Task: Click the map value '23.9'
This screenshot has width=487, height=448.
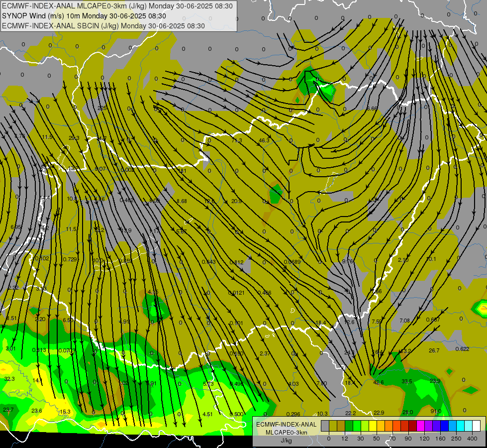Action: pos(435,380)
